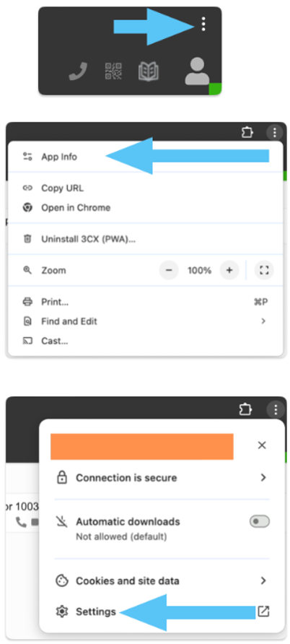Decrease zoom with minus button

pyautogui.click(x=169, y=270)
